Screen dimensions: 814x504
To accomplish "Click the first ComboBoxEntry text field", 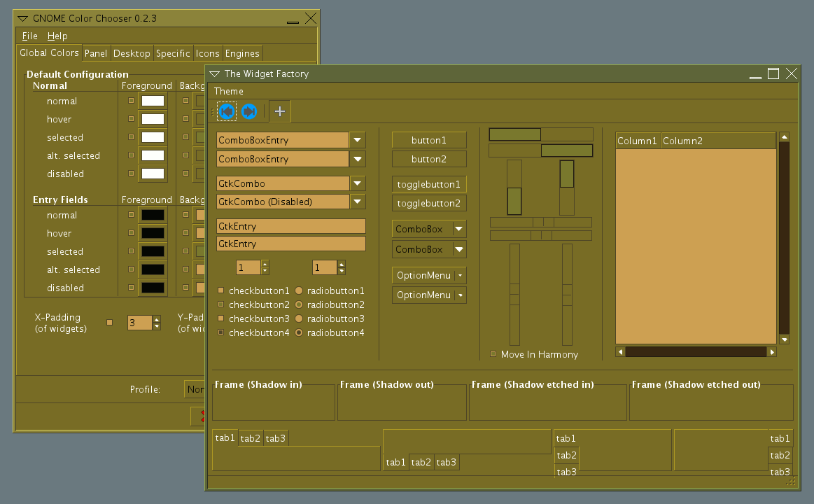I will coord(283,140).
